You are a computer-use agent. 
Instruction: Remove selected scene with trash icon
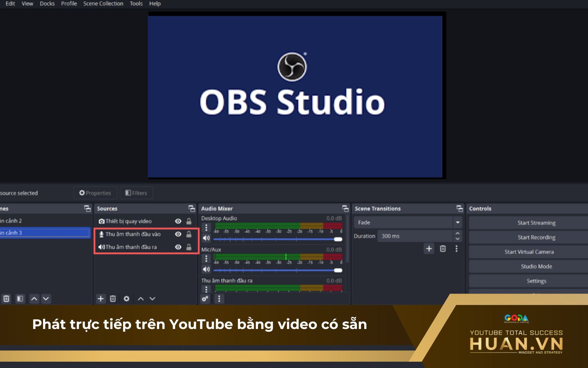point(6,298)
